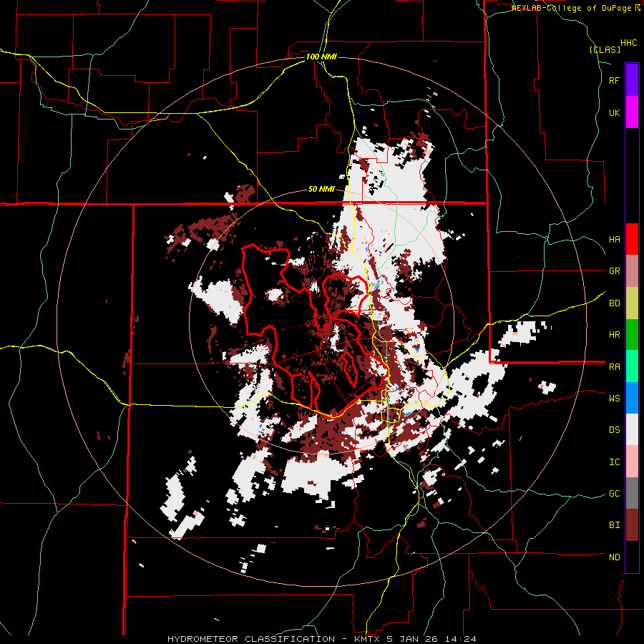Click the BI brown legend swatch

coord(632,525)
